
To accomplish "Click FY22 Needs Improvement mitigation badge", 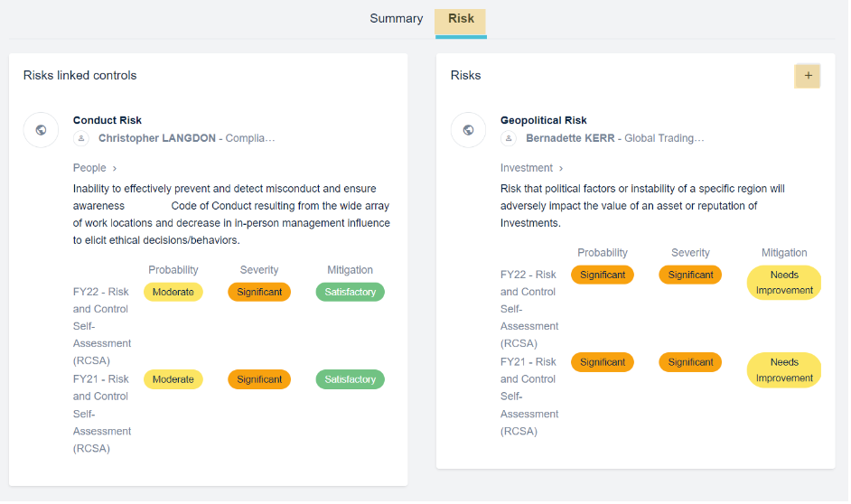I will tap(784, 283).
